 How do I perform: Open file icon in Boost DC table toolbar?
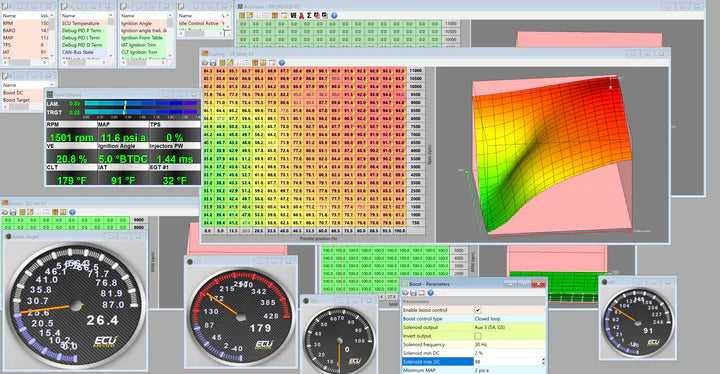point(5,212)
